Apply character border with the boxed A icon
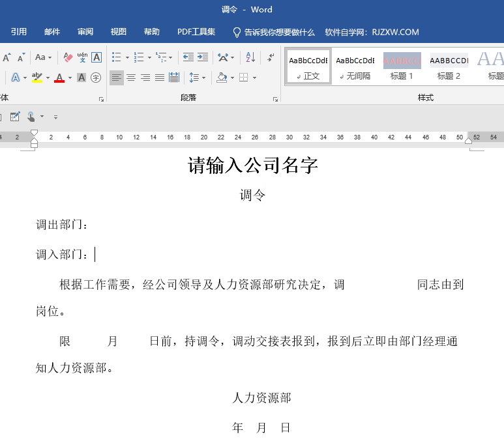504x443 pixels. (96, 57)
